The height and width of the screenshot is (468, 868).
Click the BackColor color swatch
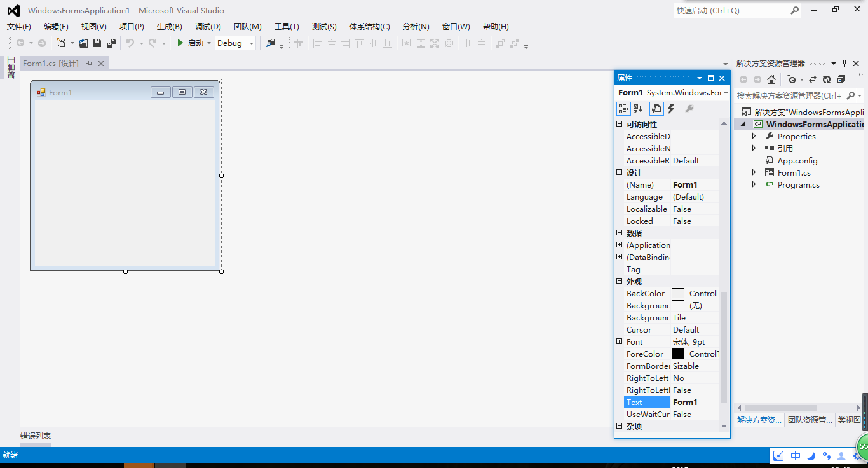pos(678,294)
